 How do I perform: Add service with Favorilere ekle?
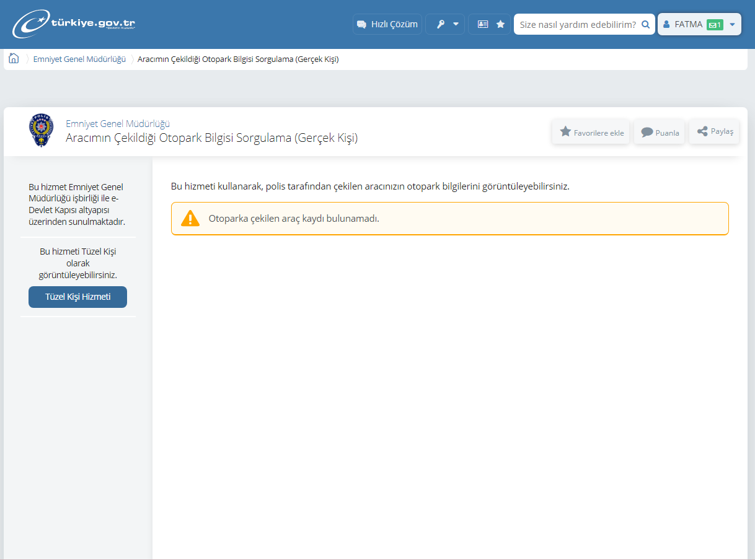pos(591,132)
